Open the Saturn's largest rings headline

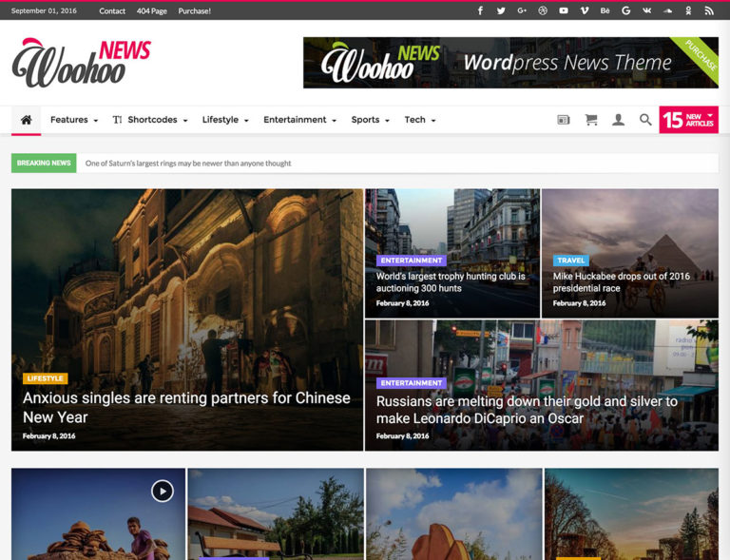(x=188, y=164)
